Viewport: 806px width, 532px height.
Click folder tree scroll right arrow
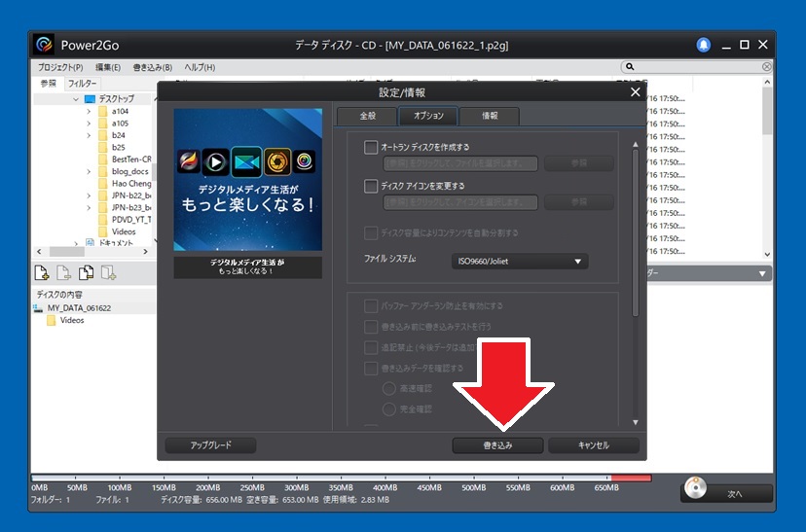pyautogui.click(x=145, y=252)
